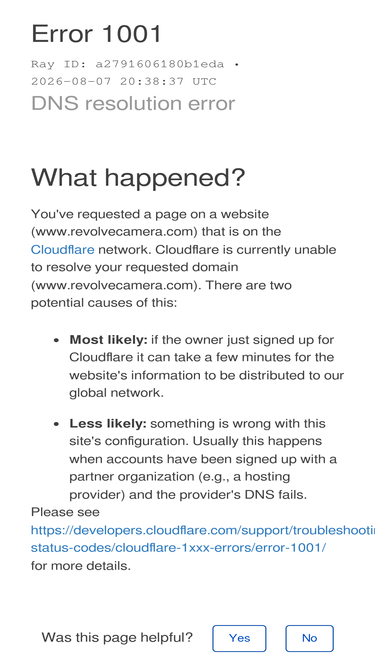The height and width of the screenshot is (667, 375).
Task: Click the DNS resolution error subtitle
Action: tap(133, 103)
